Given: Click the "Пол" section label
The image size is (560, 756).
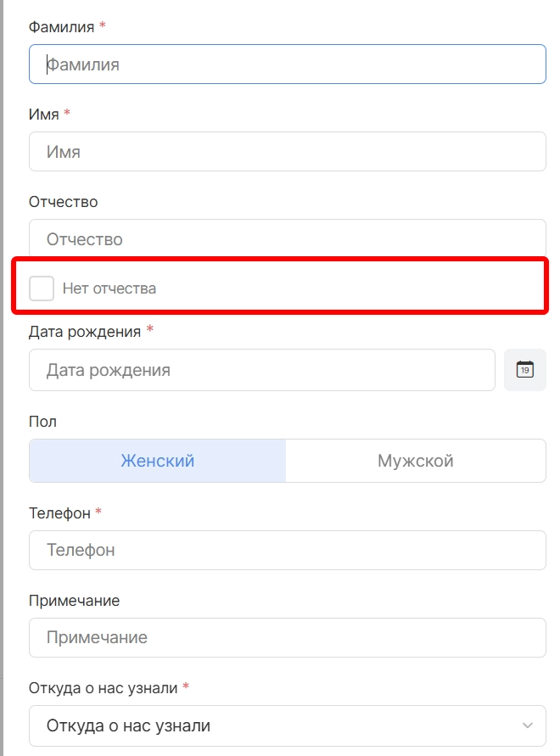Looking at the screenshot, I should coord(42,422).
